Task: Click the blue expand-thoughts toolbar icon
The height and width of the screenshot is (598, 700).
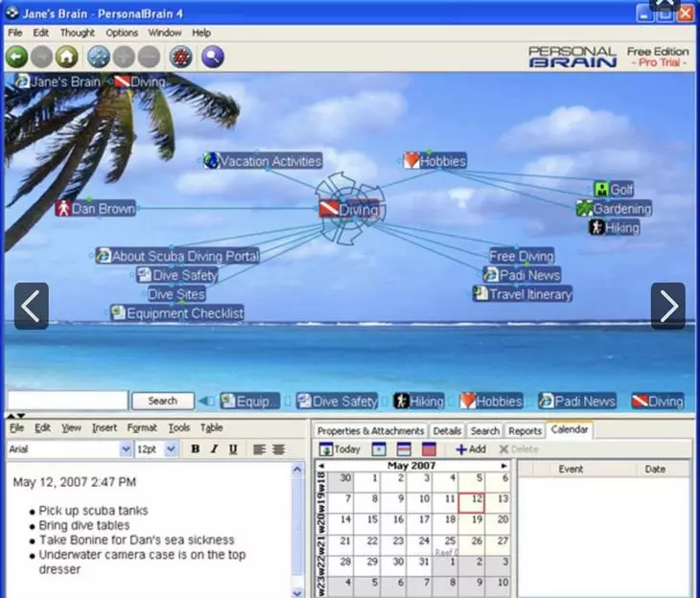Action: [x=99, y=57]
